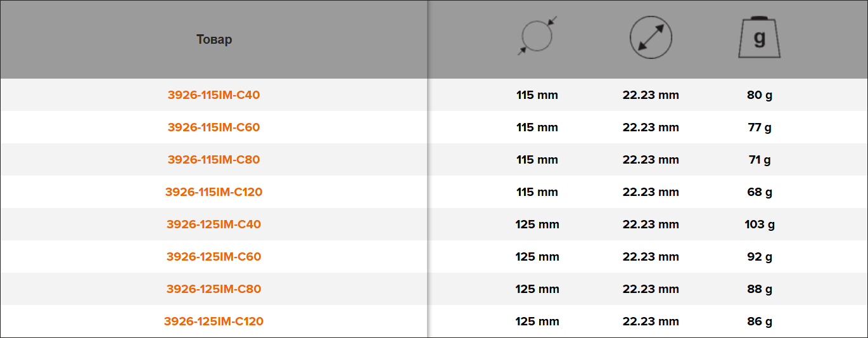Click the 71 g weight value
The image size is (868, 338).
(760, 160)
